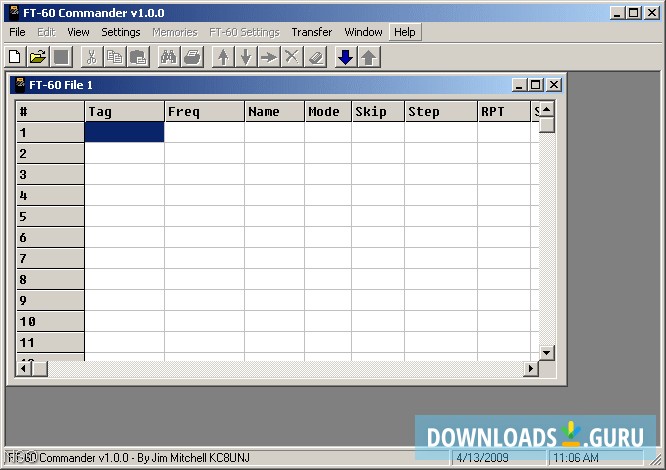Click the Step cell in row 7
This screenshot has height=470, width=666.
pyautogui.click(x=441, y=258)
